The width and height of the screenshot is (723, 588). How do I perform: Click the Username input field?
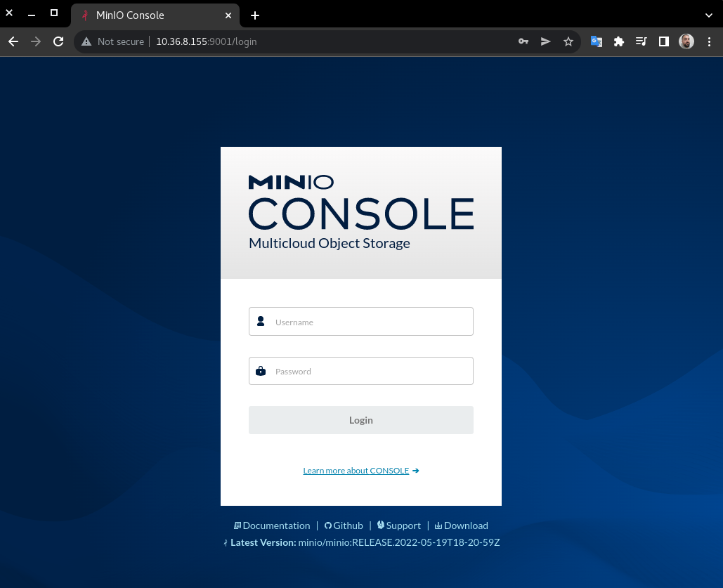pos(372,322)
